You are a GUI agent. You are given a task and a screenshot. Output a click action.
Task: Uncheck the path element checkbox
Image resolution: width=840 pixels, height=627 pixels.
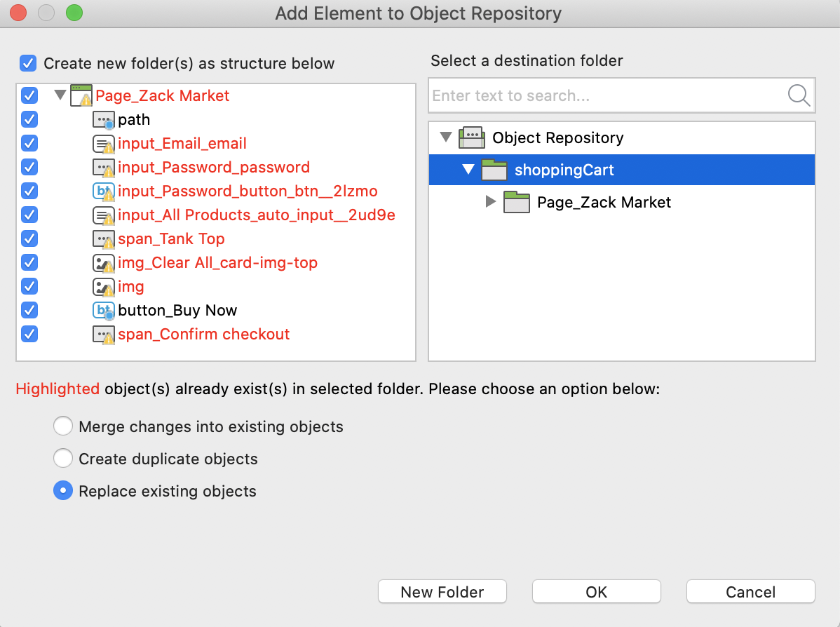tap(29, 119)
